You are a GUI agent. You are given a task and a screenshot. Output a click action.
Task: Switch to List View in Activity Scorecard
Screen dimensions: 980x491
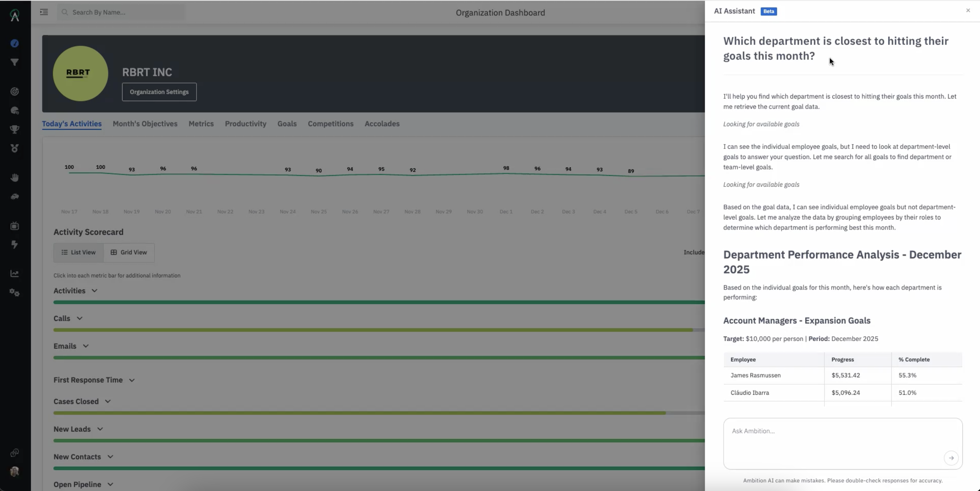tap(78, 252)
